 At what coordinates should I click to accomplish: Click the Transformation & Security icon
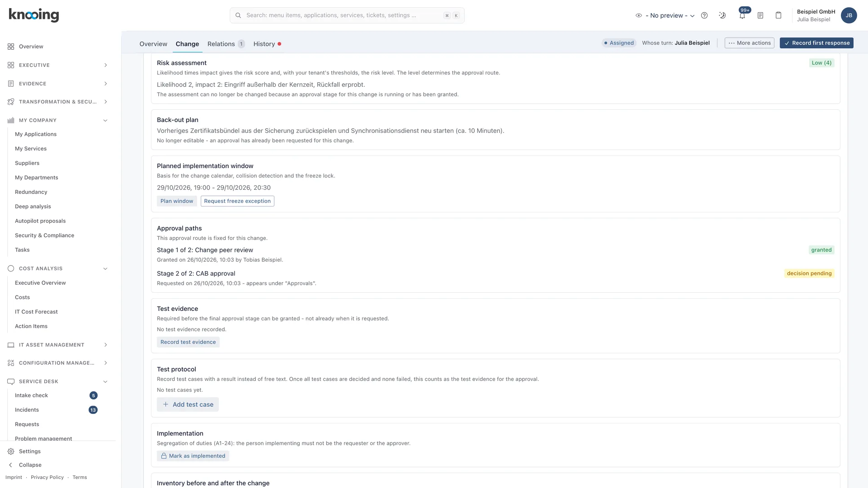11,102
